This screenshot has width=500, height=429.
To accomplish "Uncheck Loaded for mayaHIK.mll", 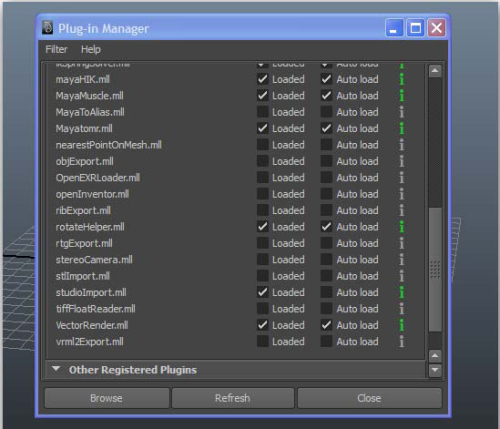I will (263, 79).
